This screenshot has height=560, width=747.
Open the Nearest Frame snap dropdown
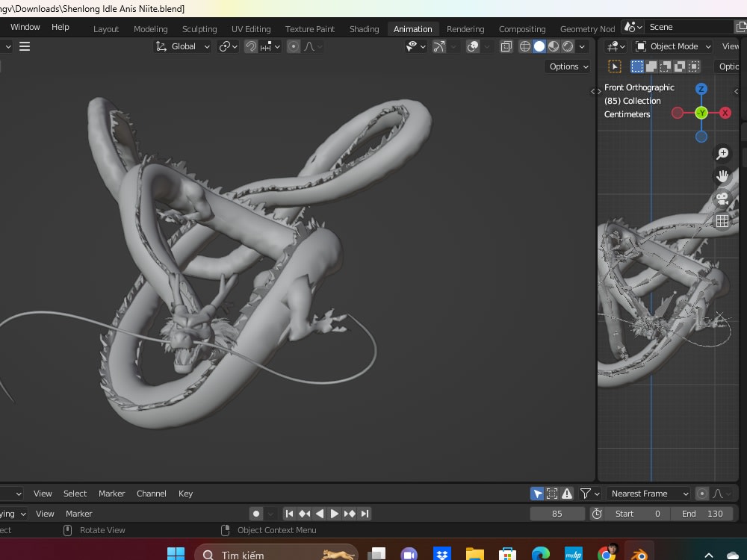tap(649, 494)
